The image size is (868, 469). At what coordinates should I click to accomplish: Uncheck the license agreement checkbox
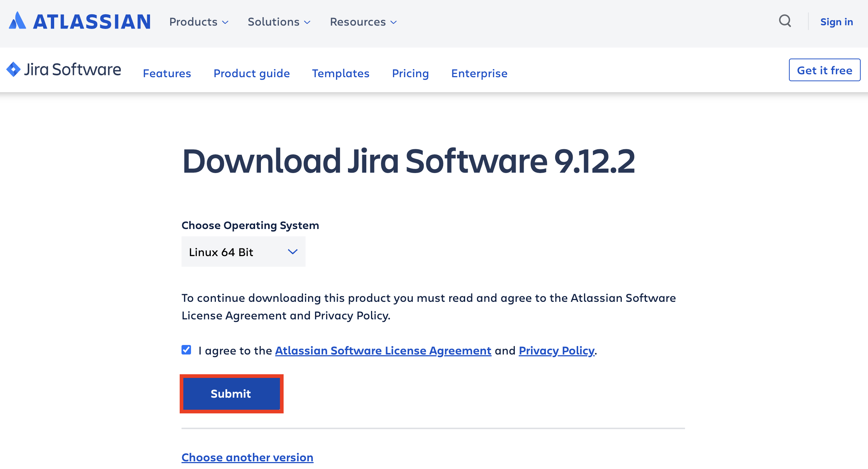coord(186,350)
